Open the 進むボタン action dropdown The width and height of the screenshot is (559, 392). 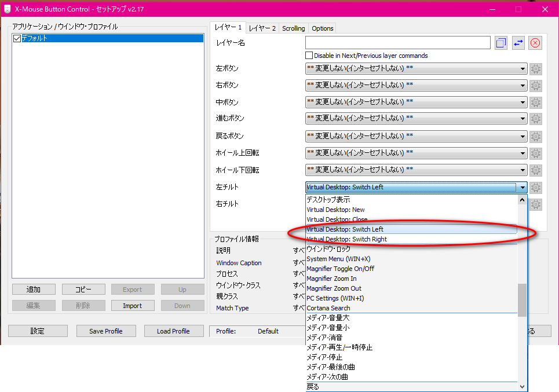coord(416,119)
